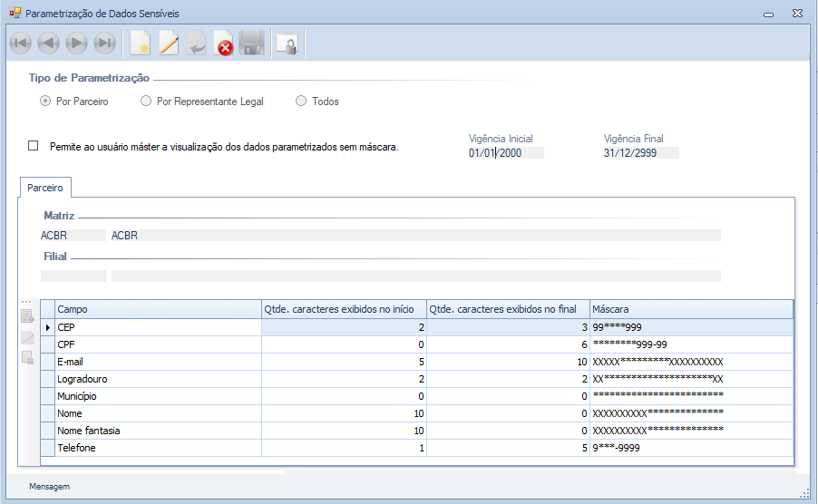Jump to the last record
Viewport: 818px width, 504px height.
pyautogui.click(x=105, y=43)
